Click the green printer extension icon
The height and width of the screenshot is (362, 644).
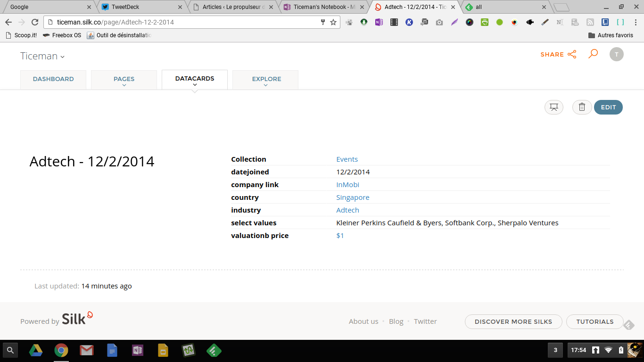[x=485, y=22]
